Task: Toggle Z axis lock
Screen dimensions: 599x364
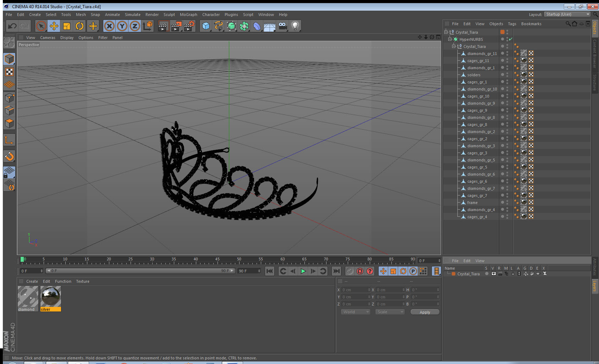Action: (x=135, y=26)
